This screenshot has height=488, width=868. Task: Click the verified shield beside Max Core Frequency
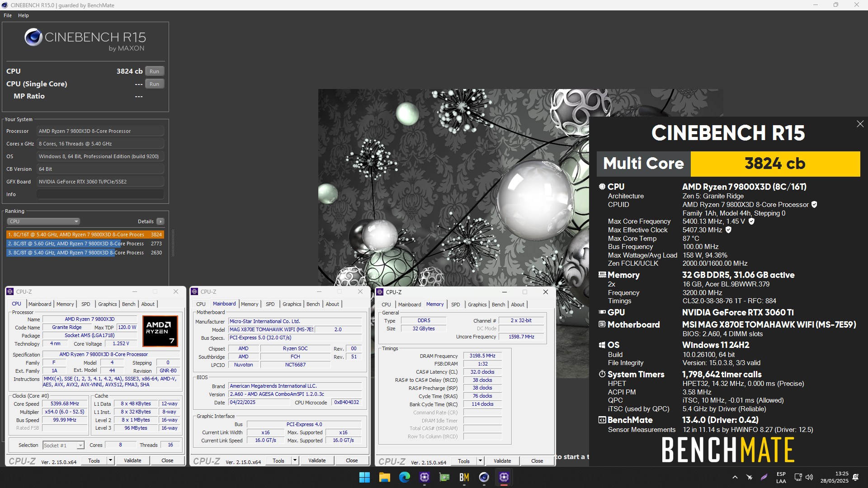pos(751,221)
